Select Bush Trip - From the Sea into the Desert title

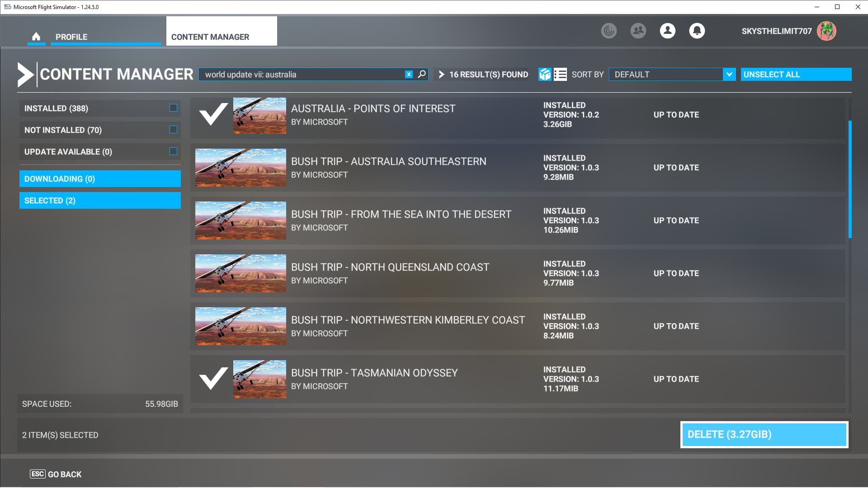click(401, 215)
